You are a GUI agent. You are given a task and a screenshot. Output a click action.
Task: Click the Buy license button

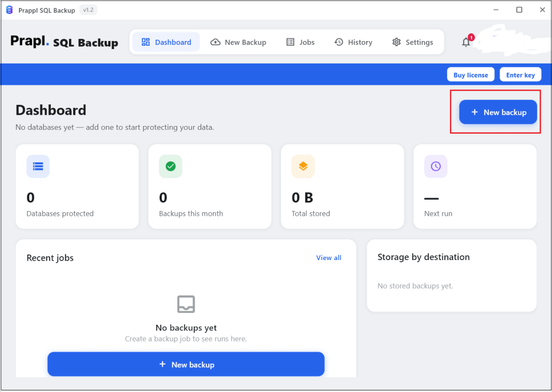point(471,75)
